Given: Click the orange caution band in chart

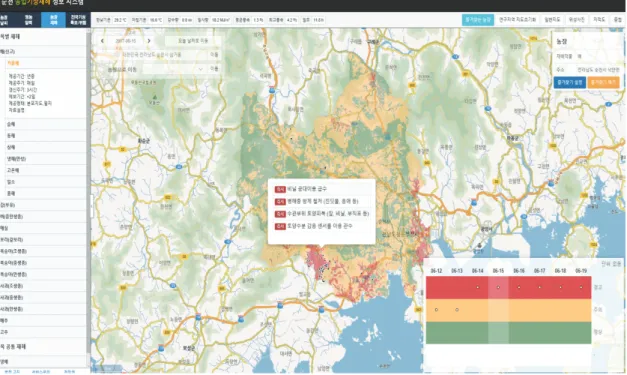Looking at the screenshot, I should (508, 310).
